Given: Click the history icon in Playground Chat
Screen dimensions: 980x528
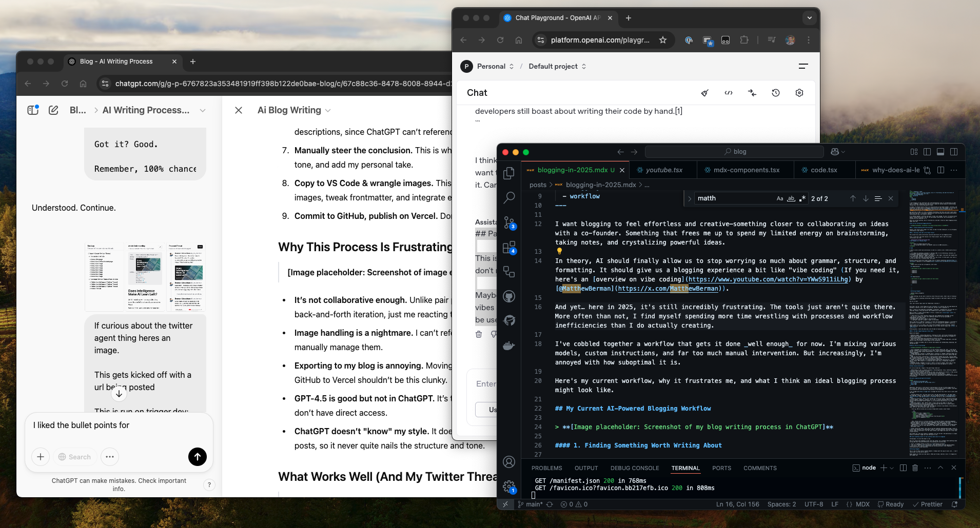Looking at the screenshot, I should (775, 93).
